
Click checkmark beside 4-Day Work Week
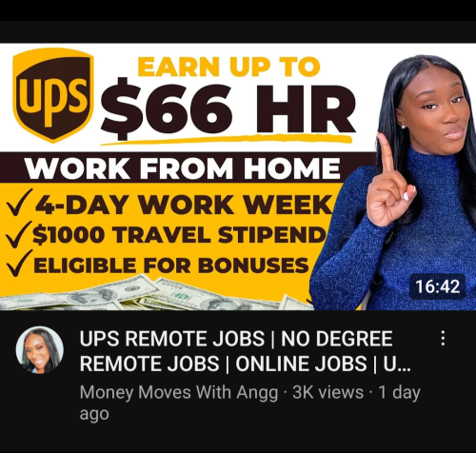point(20,203)
